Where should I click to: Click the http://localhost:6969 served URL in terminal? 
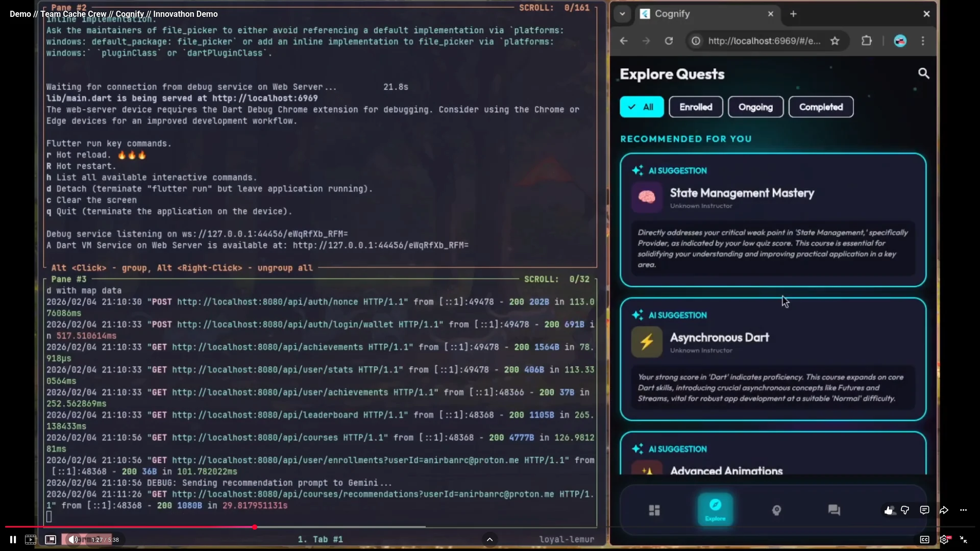[x=265, y=98]
